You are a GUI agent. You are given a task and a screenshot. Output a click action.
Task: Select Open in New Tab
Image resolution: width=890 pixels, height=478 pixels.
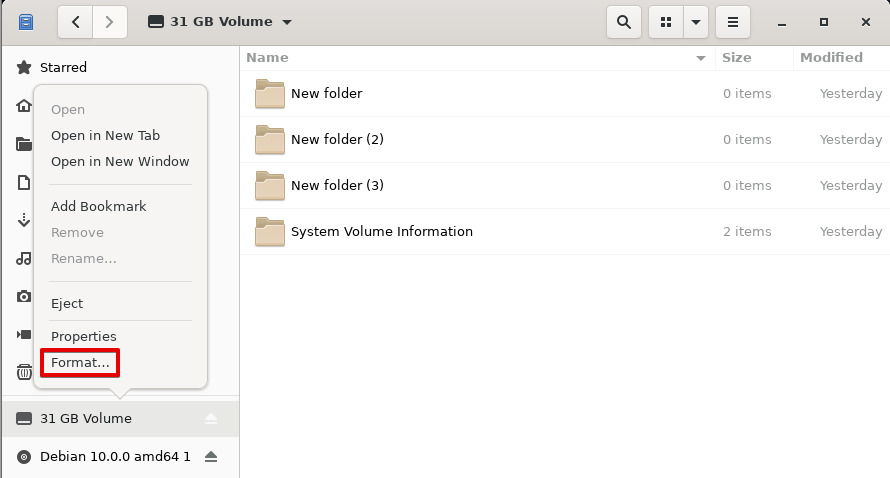[105, 136]
